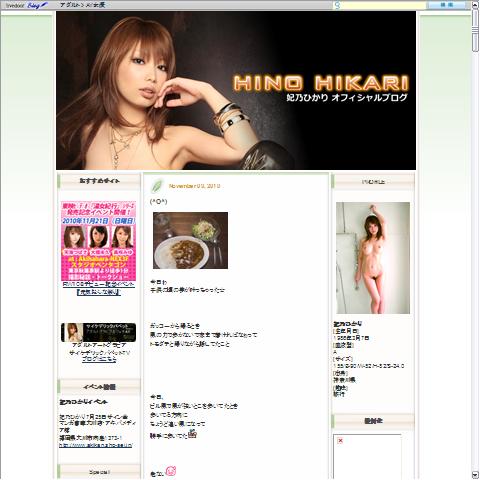Open the URL link in event info
The width and height of the screenshot is (480, 480).
(96, 445)
